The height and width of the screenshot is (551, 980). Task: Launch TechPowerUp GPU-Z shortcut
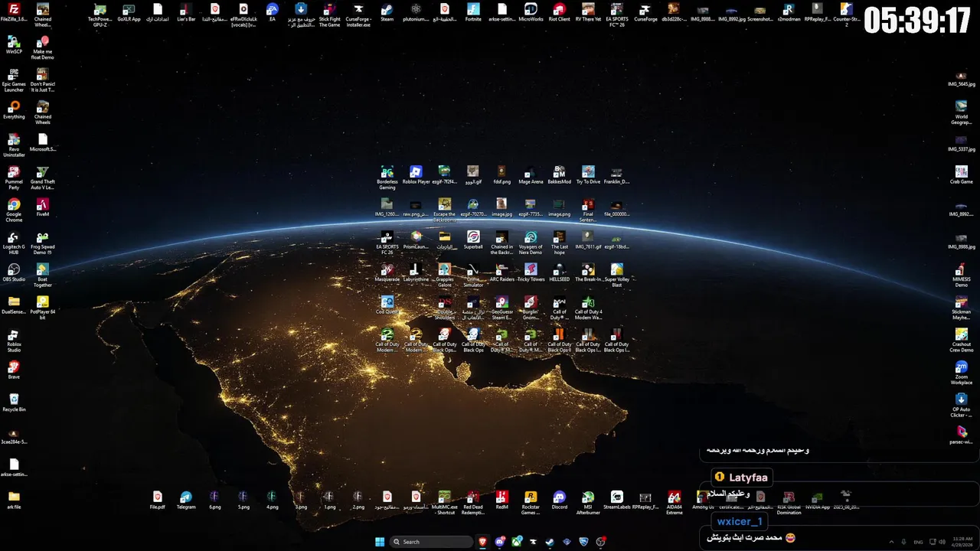(x=100, y=15)
